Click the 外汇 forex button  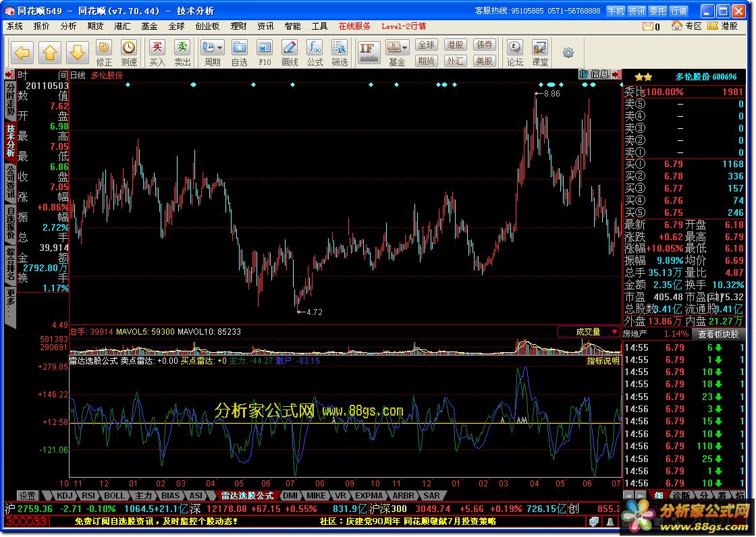pos(455,61)
